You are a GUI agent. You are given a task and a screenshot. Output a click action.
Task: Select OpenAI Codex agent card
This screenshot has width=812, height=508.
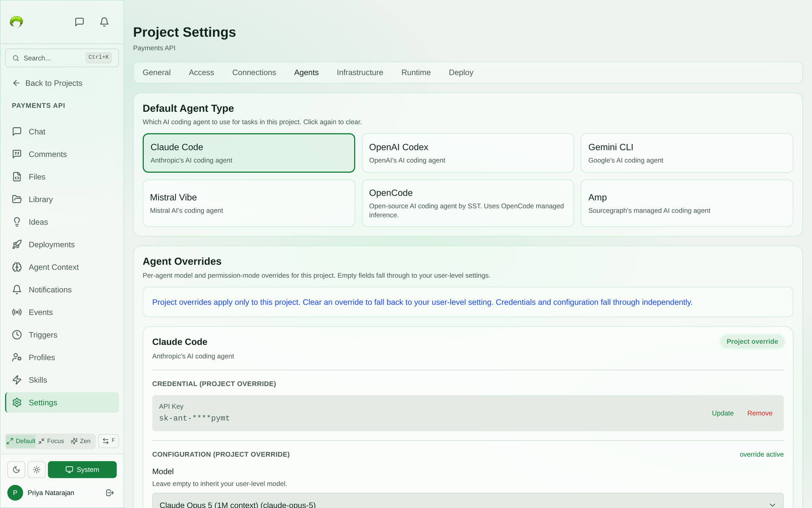coord(468,153)
